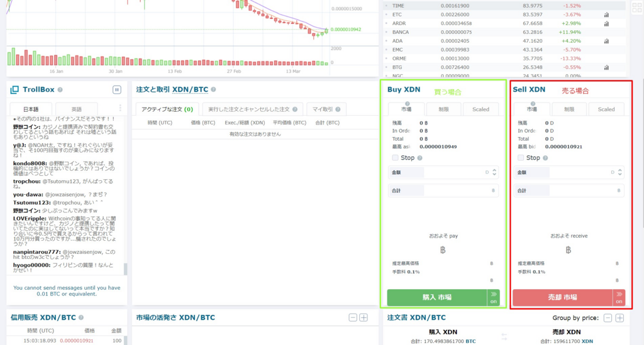This screenshot has width=644, height=345.
Task: Click the swap arrows in the order book
Action: (504, 337)
